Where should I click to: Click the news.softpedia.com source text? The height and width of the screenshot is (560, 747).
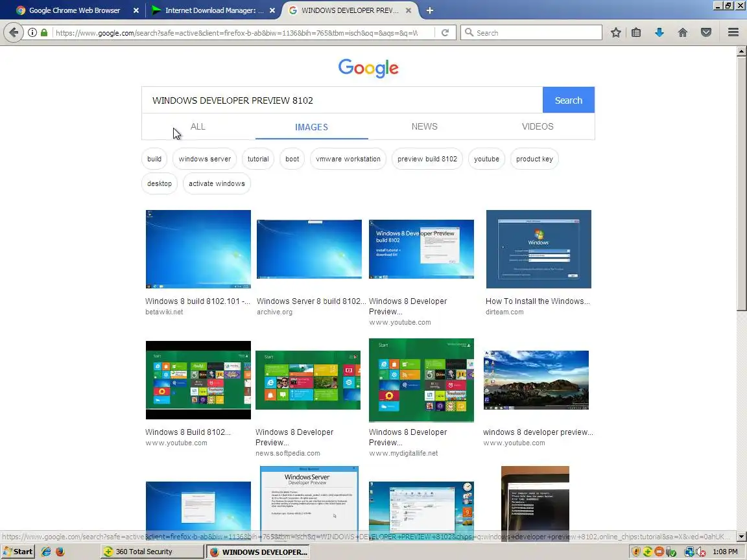coord(287,453)
